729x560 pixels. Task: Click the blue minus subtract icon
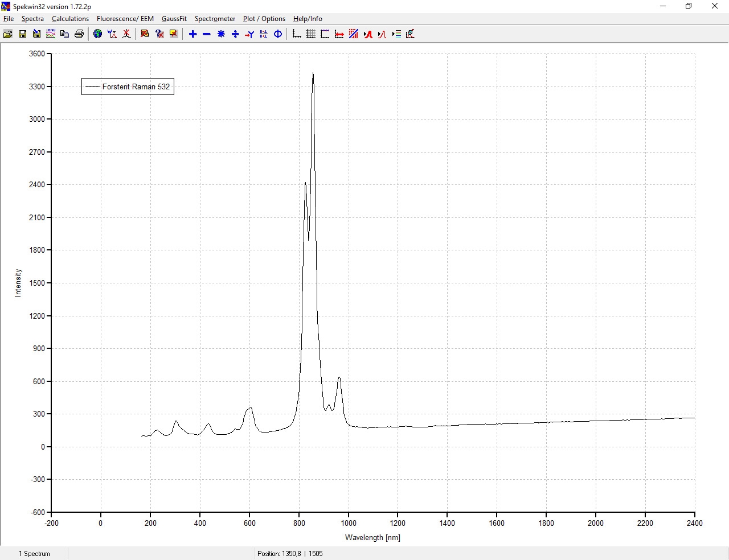(x=207, y=34)
